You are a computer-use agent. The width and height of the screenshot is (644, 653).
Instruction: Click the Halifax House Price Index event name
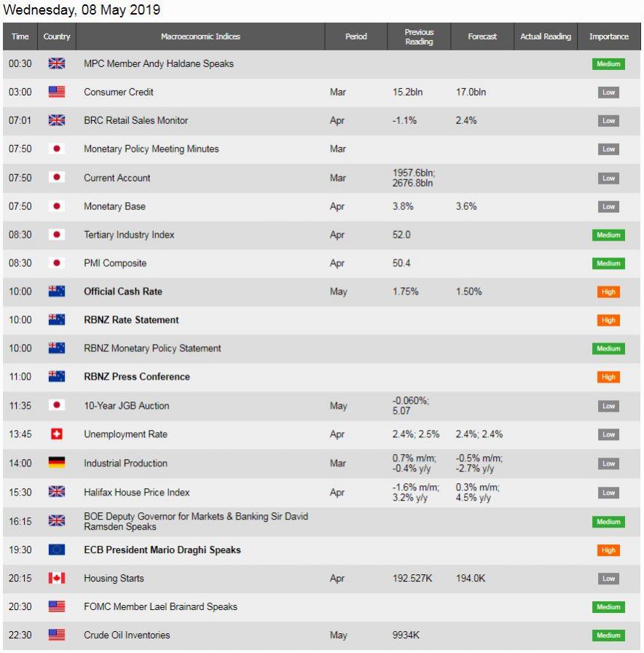coord(136,492)
